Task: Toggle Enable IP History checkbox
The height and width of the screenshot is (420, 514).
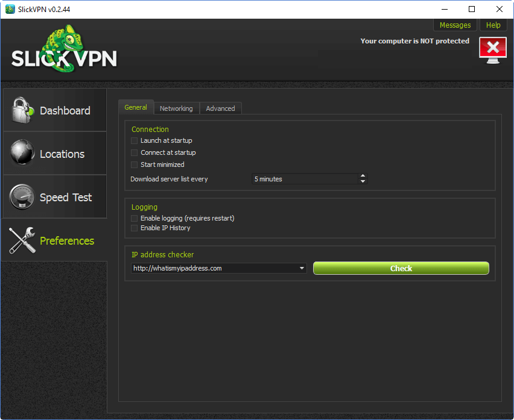Action: coord(134,228)
